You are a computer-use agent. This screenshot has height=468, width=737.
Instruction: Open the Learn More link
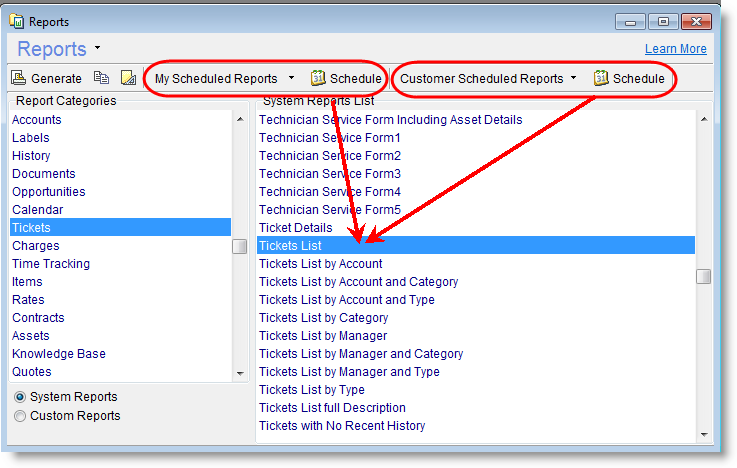tap(675, 49)
